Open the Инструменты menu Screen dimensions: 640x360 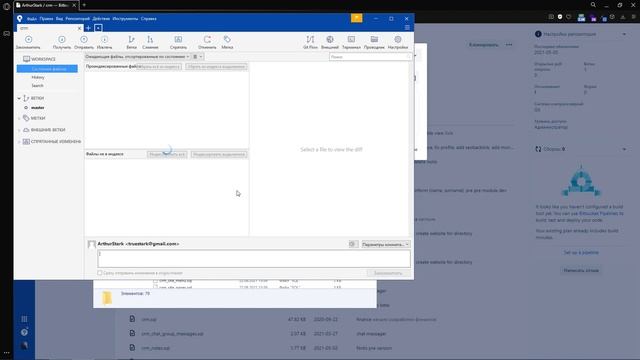click(x=125, y=19)
